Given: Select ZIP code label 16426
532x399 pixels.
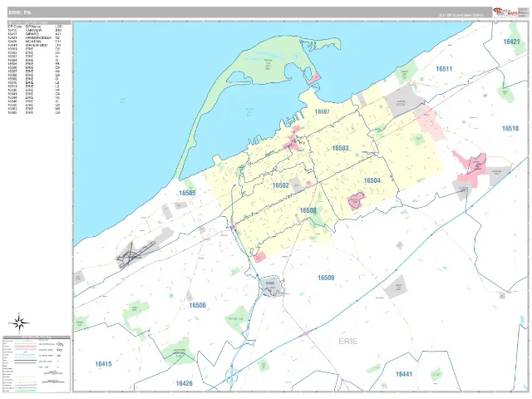Looking at the screenshot, I should click(x=184, y=383).
